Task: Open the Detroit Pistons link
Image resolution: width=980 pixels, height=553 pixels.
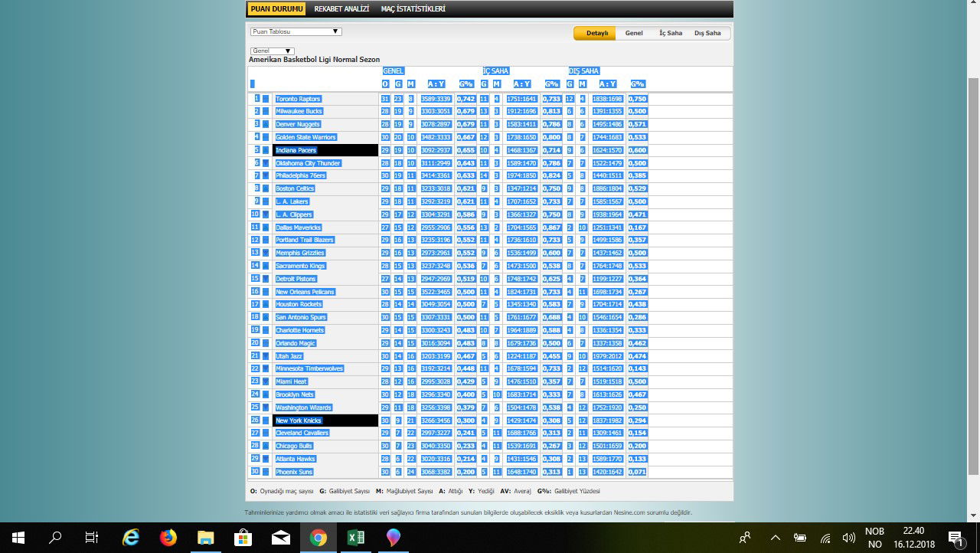Action: (x=296, y=279)
